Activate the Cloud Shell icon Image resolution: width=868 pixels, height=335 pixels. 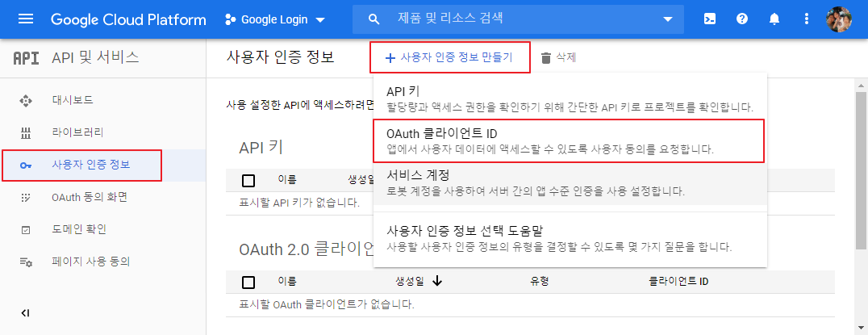point(710,19)
